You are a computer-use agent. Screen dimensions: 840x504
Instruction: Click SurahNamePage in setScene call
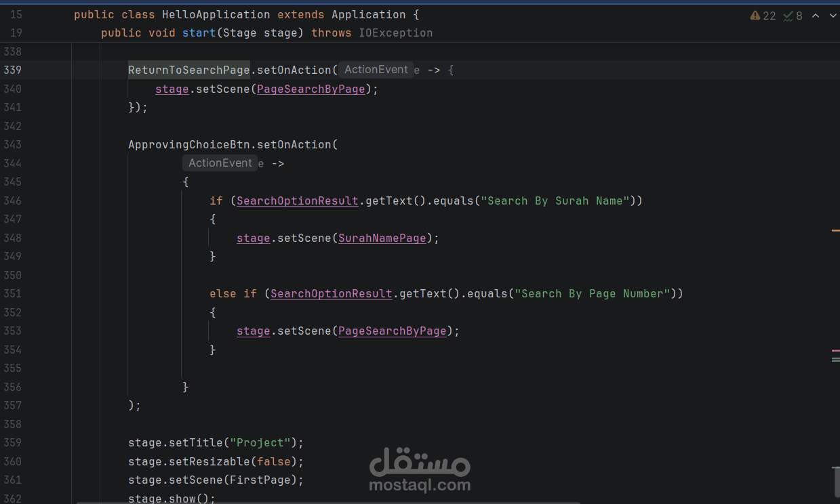pyautogui.click(x=382, y=238)
